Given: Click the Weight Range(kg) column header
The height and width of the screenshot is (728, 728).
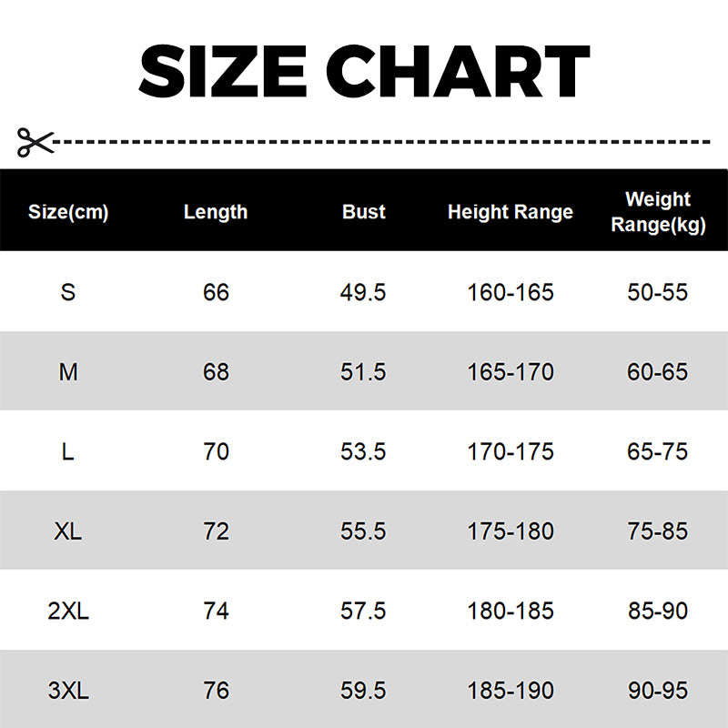Looking at the screenshot, I should point(658,212).
